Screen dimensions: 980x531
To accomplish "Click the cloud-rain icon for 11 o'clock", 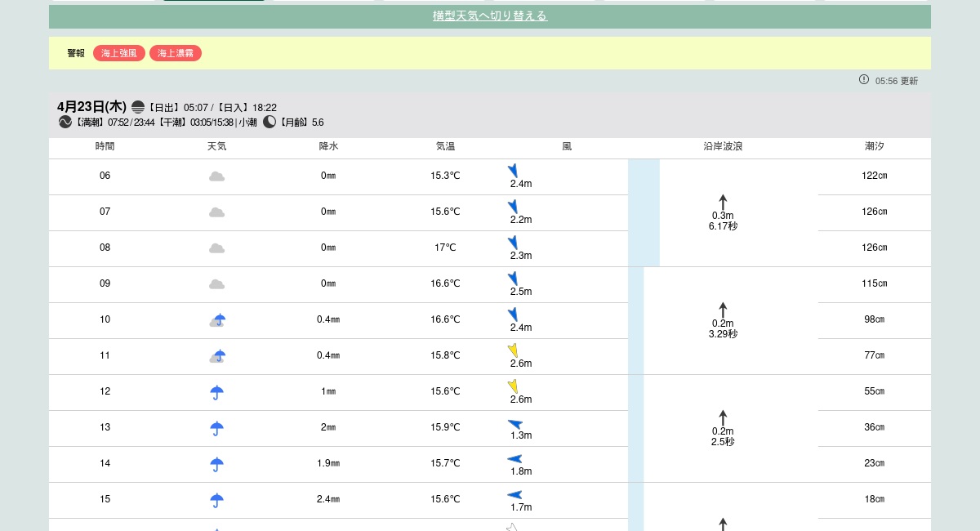I will (217, 356).
